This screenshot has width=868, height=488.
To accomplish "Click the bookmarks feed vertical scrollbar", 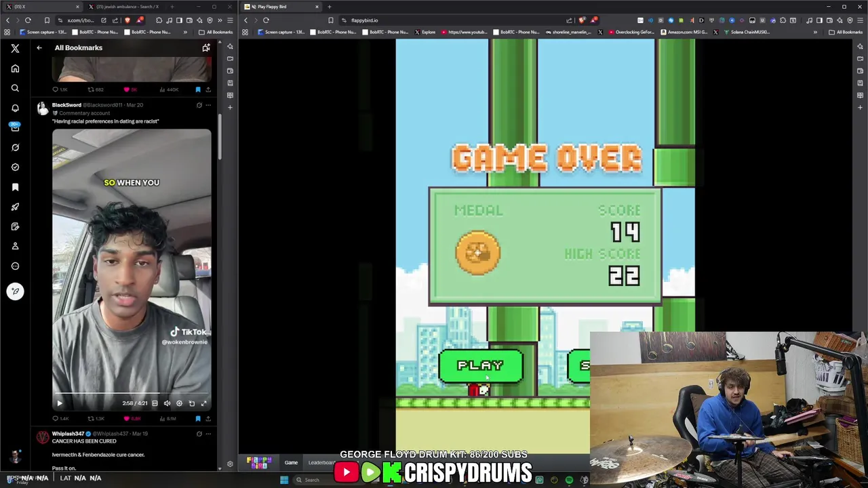I will [x=219, y=136].
